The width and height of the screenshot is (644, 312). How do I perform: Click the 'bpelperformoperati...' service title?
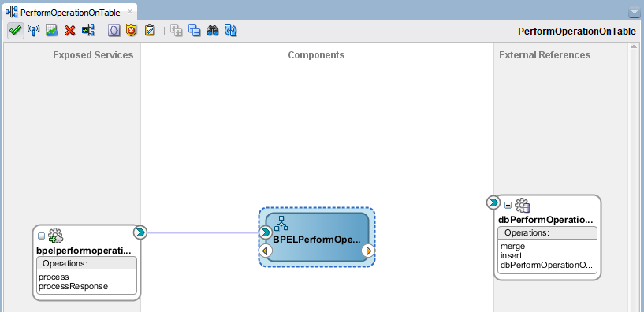pyautogui.click(x=84, y=250)
